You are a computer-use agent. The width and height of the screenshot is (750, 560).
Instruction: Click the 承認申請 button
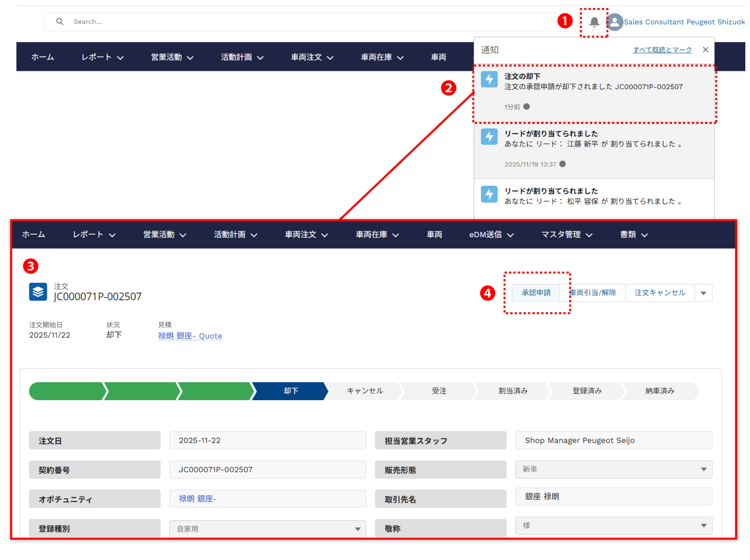[536, 293]
